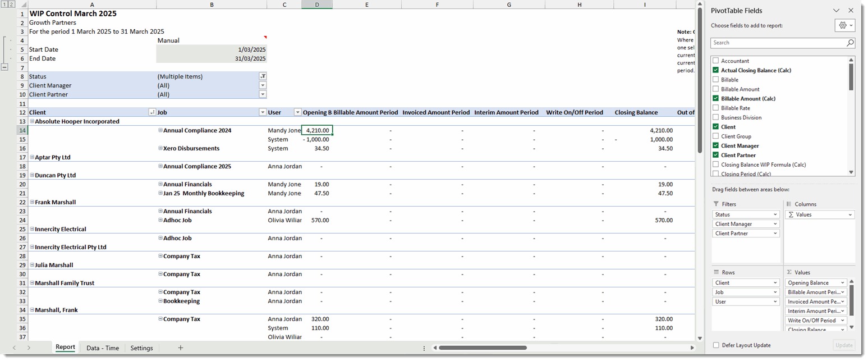Enable Defer Layout Update checkbox
Image resolution: width=868 pixels, height=361 pixels.
tap(715, 345)
